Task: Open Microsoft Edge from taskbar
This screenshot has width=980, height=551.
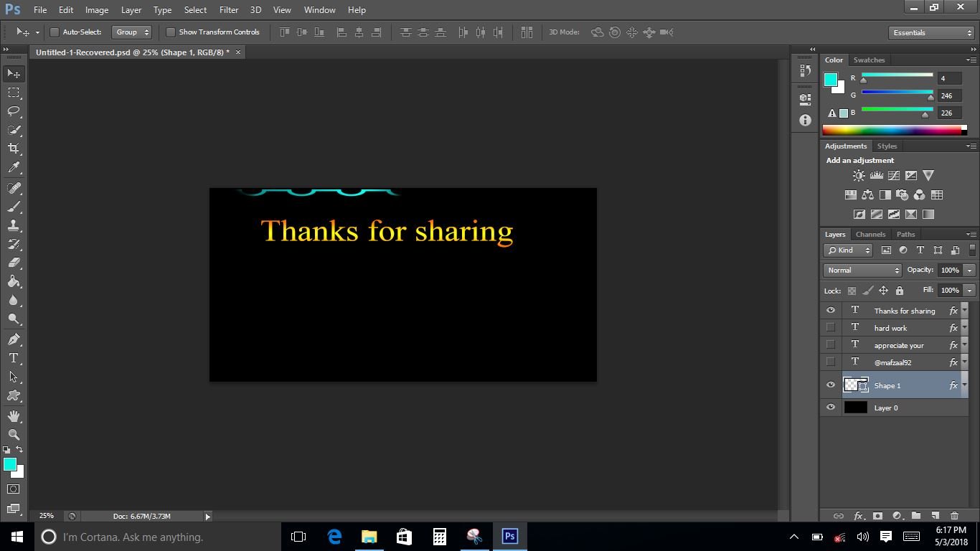Action: [x=334, y=537]
